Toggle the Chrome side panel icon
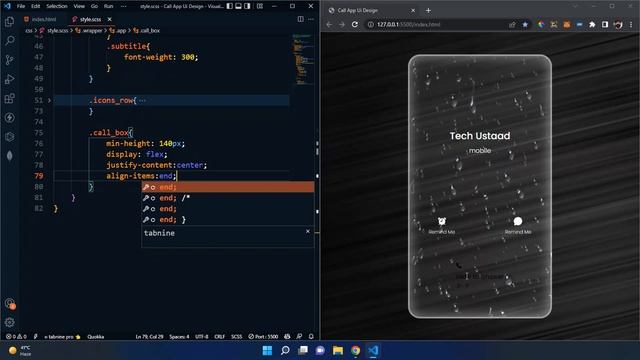The image size is (640, 360). pyautogui.click(x=605, y=24)
